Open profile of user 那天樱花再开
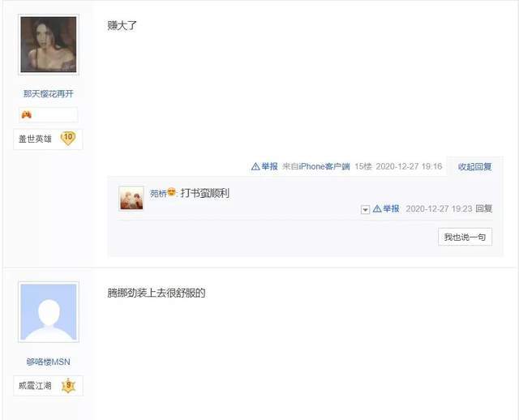This screenshot has width=519, height=420. 49,94
